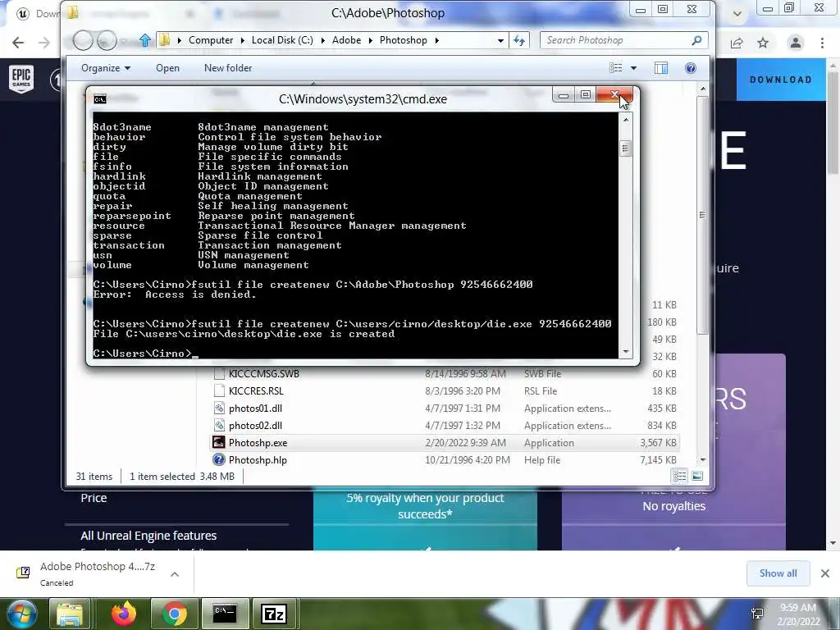Click the network icon in system tray
The width and height of the screenshot is (840, 630).
click(x=757, y=614)
